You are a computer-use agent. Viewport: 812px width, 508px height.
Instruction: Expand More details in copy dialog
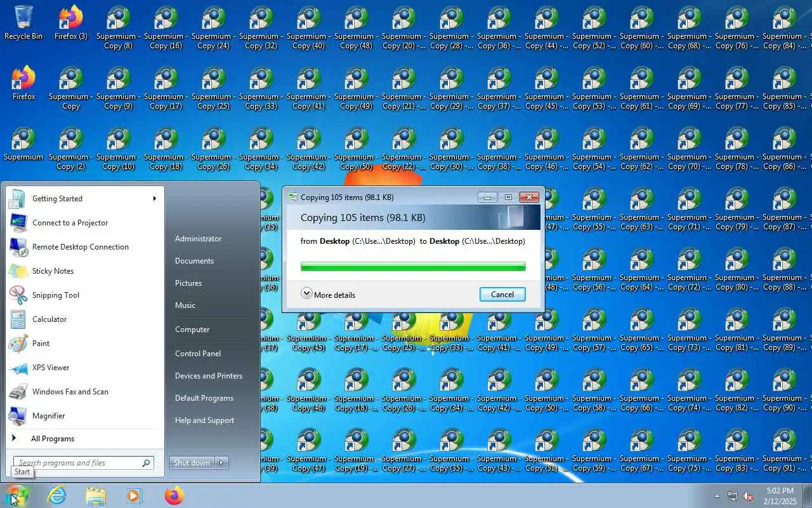point(328,294)
